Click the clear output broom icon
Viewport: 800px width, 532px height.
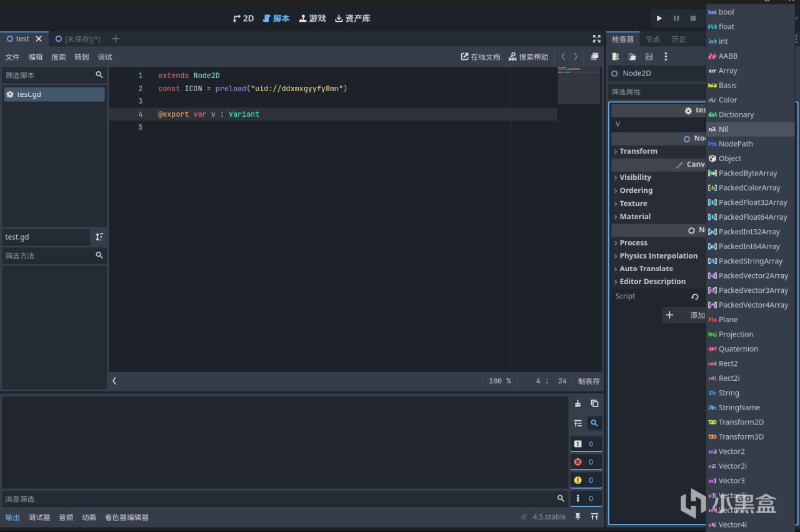click(x=577, y=403)
